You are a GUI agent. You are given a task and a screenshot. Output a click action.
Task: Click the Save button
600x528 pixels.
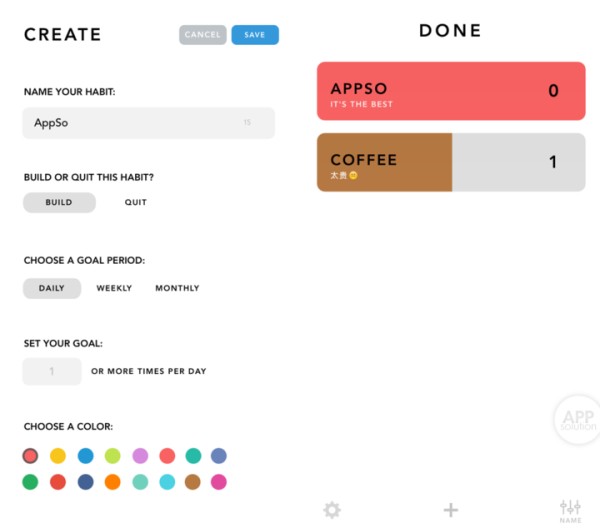click(x=255, y=35)
